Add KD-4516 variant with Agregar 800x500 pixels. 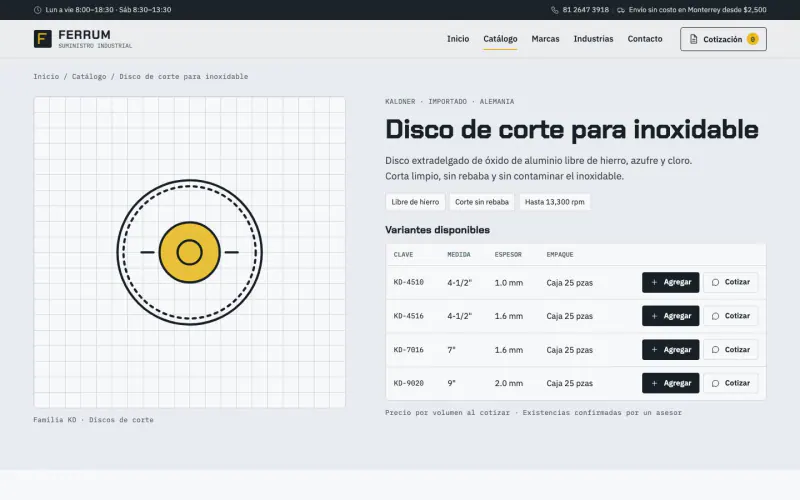click(670, 316)
